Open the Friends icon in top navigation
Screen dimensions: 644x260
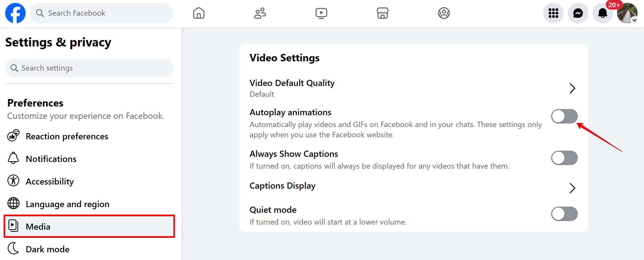(260, 13)
